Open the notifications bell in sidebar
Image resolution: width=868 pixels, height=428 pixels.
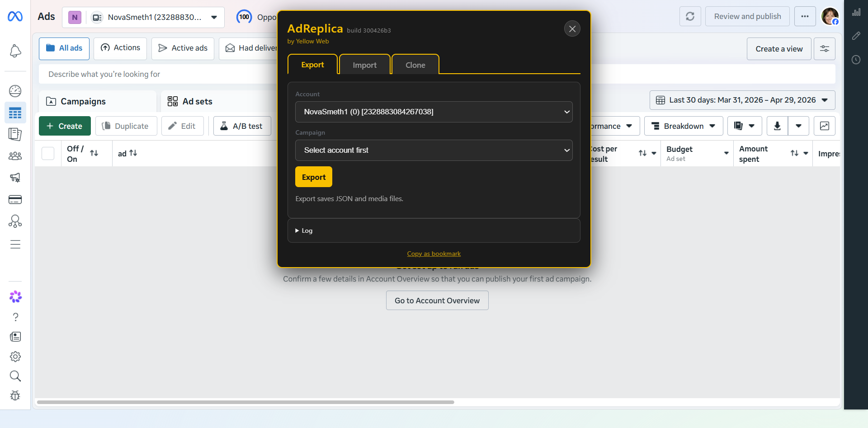[15, 51]
